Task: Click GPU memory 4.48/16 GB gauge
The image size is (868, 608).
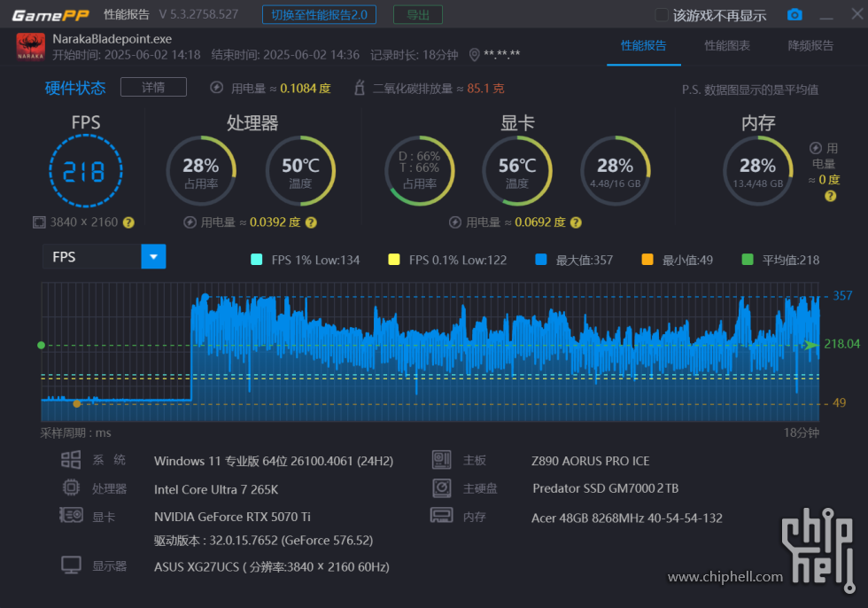Action: [615, 170]
